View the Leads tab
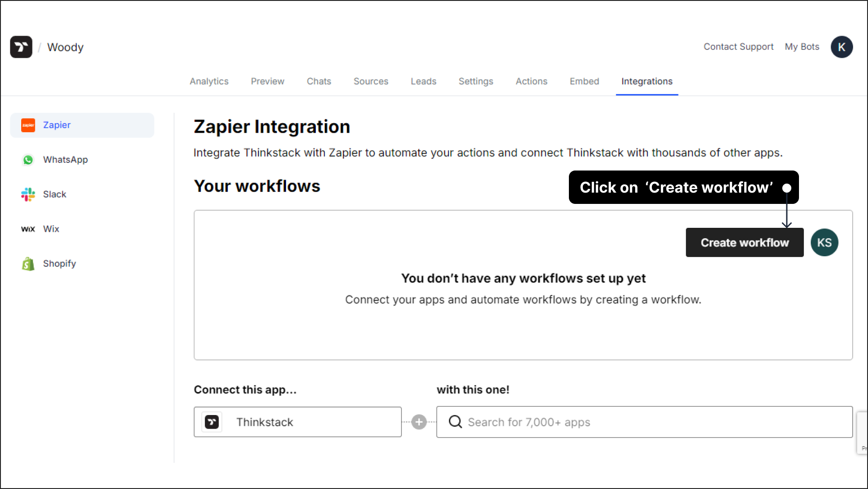The image size is (868, 489). coord(424,81)
